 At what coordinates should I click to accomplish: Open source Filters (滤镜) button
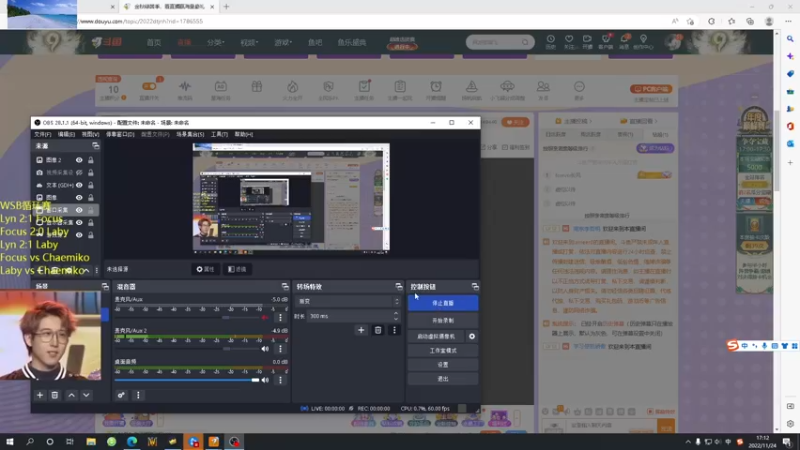237,269
